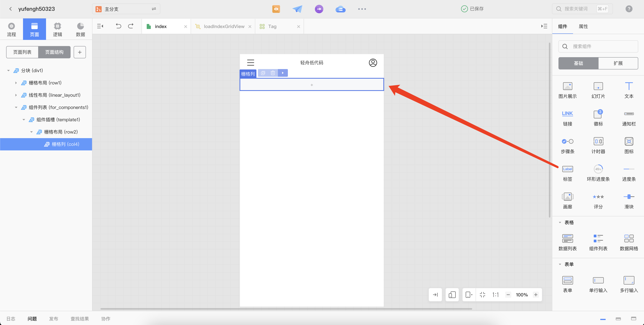Collapse the left panel toggle icon
Viewport: 644px width, 325px height.
pos(100,26)
